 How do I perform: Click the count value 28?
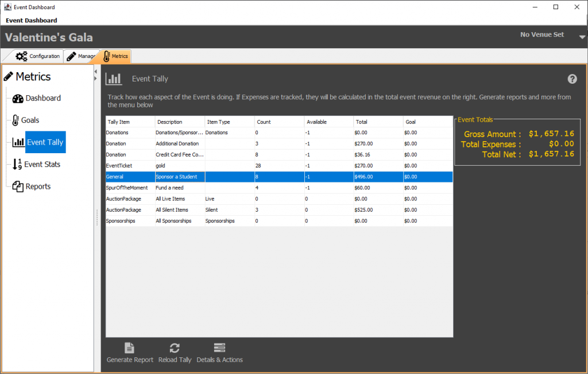coord(258,166)
